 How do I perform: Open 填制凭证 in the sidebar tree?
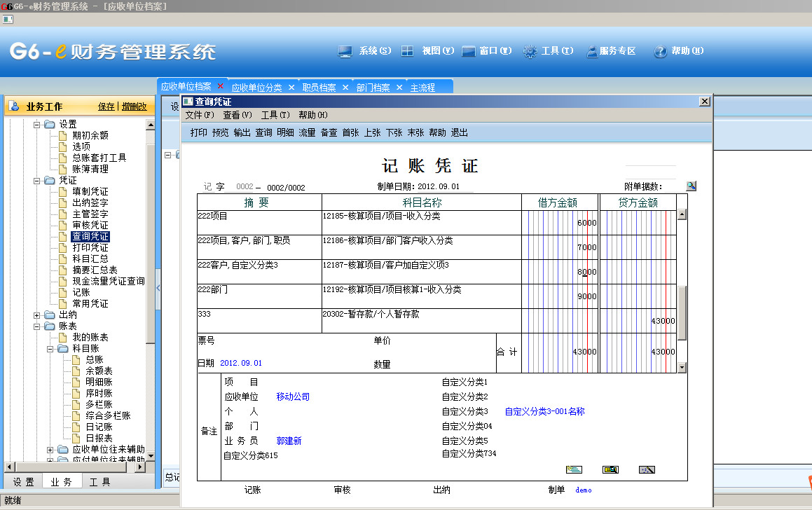point(90,192)
